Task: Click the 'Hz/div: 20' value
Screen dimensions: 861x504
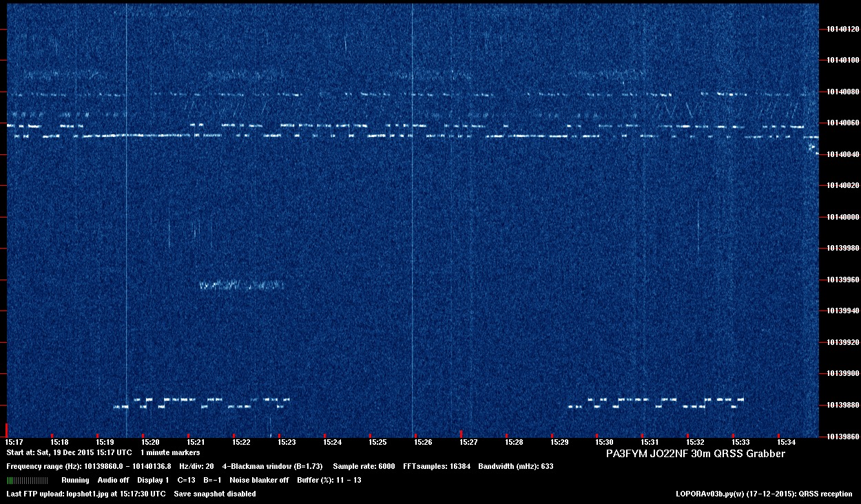Action: 196,467
